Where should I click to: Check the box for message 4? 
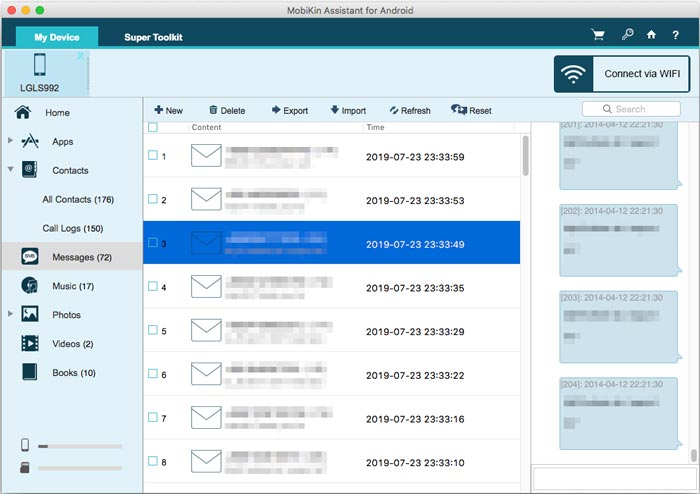(153, 286)
